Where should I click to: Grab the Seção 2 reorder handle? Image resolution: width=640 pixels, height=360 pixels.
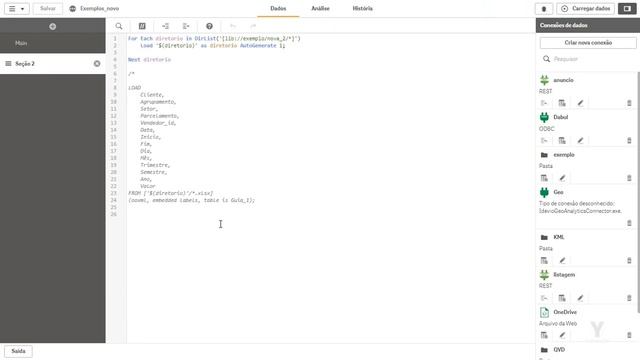(x=8, y=64)
